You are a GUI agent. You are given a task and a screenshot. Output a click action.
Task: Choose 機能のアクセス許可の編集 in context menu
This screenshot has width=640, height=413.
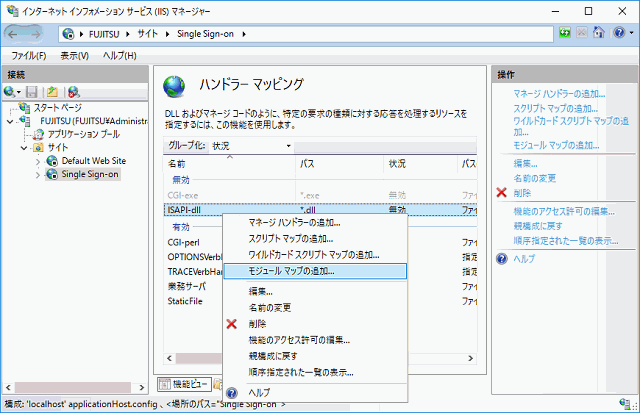315,340
